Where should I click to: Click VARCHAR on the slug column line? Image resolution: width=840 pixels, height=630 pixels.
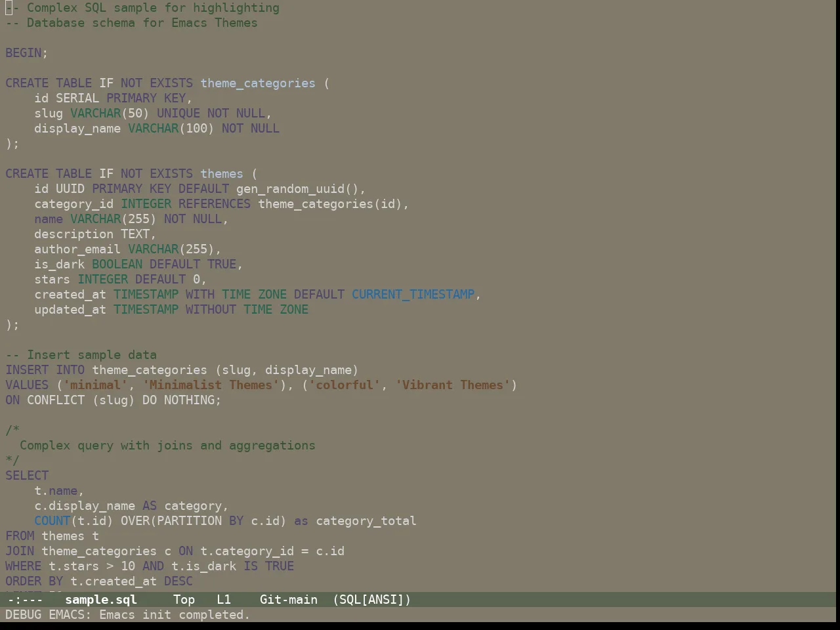pyautogui.click(x=96, y=114)
